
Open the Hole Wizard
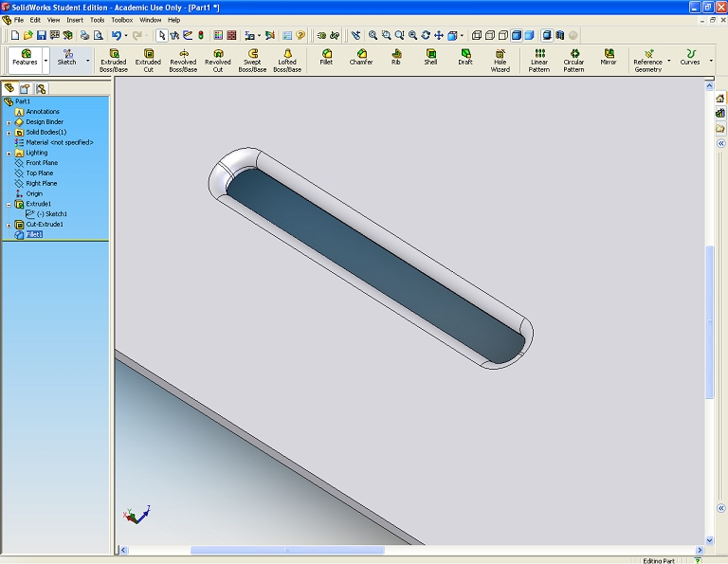500,61
